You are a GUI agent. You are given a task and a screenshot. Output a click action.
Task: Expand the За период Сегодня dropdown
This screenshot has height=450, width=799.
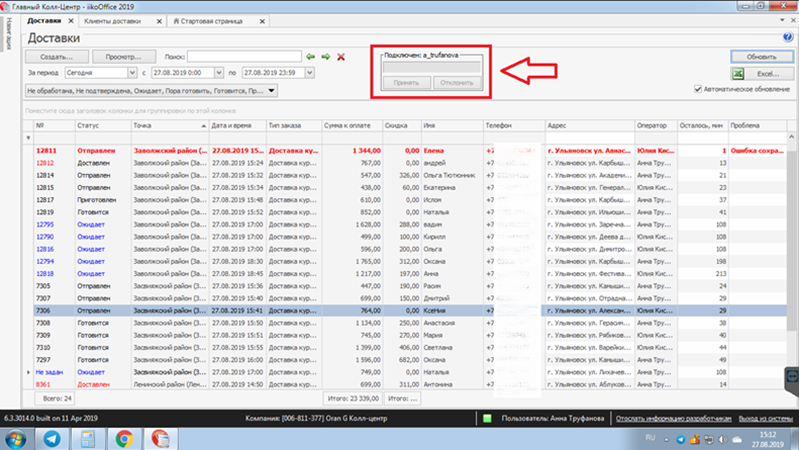pos(132,73)
